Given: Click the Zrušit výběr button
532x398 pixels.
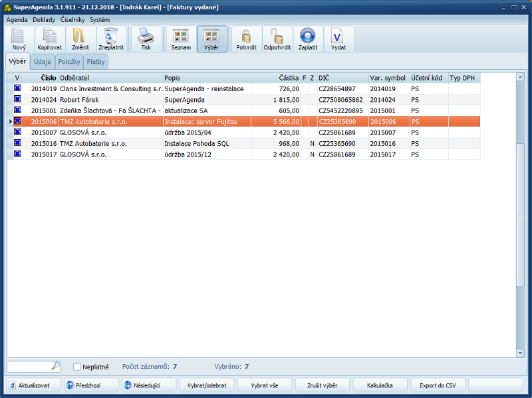Looking at the screenshot, I should pyautogui.click(x=323, y=385).
